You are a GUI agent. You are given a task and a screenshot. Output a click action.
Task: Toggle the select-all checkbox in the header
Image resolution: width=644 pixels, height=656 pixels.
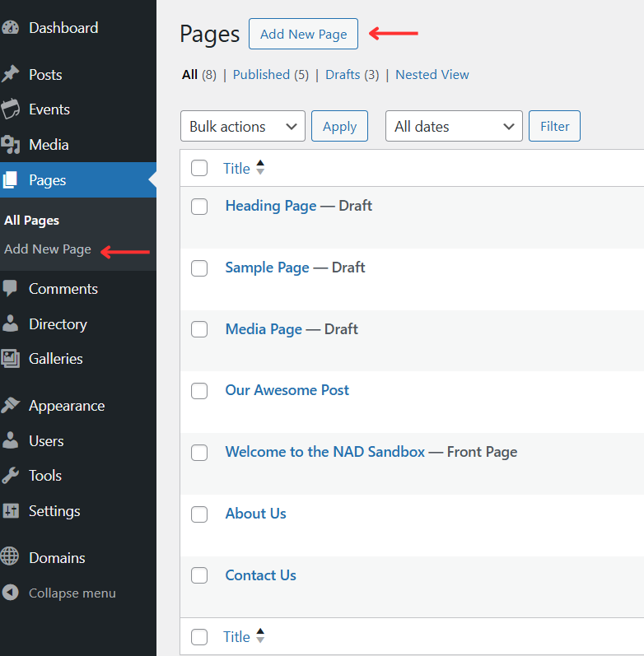pos(199,169)
